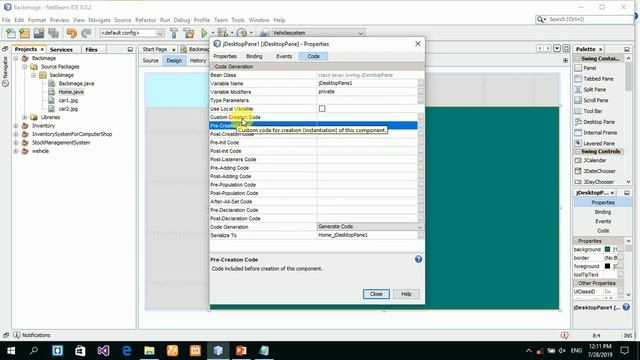Click the Build Project hammer icon
This screenshot has height=360, width=640.
click(174, 33)
